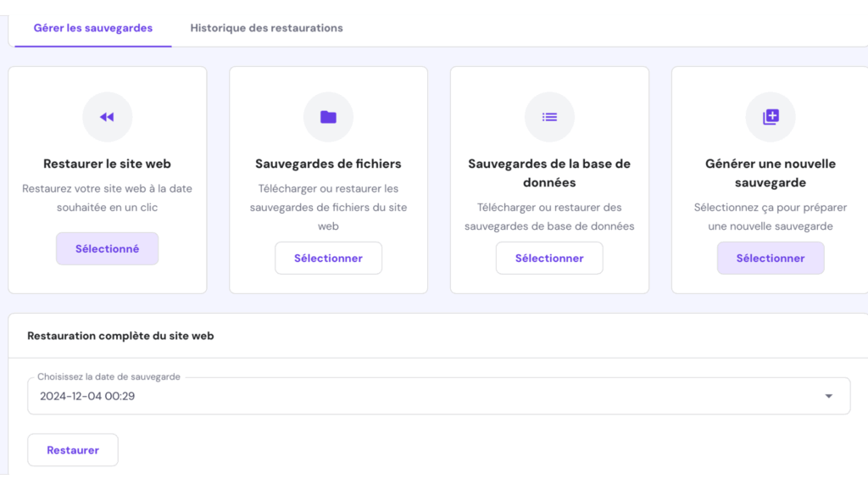Switch to Historique des restaurations tab
Screen dimensions: 868x490
pos(266,28)
